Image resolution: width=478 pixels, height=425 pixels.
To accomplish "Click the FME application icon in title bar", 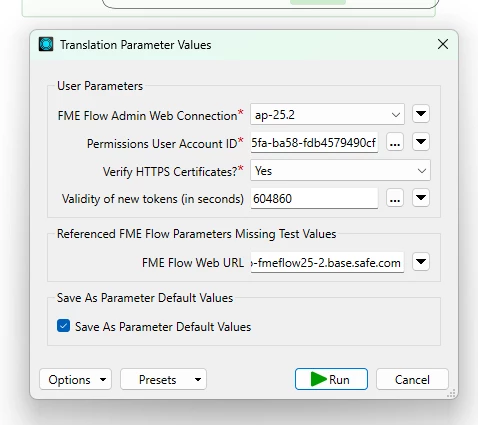I will (46, 44).
